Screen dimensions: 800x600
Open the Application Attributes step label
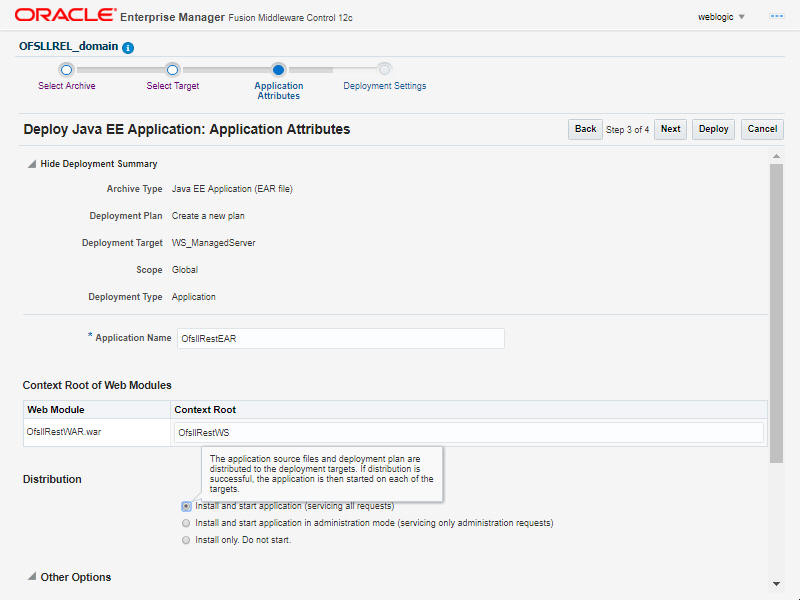[x=279, y=91]
